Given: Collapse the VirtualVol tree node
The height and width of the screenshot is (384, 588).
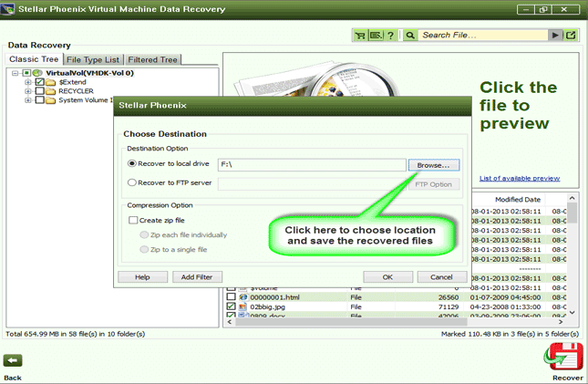Looking at the screenshot, I should pos(15,73).
